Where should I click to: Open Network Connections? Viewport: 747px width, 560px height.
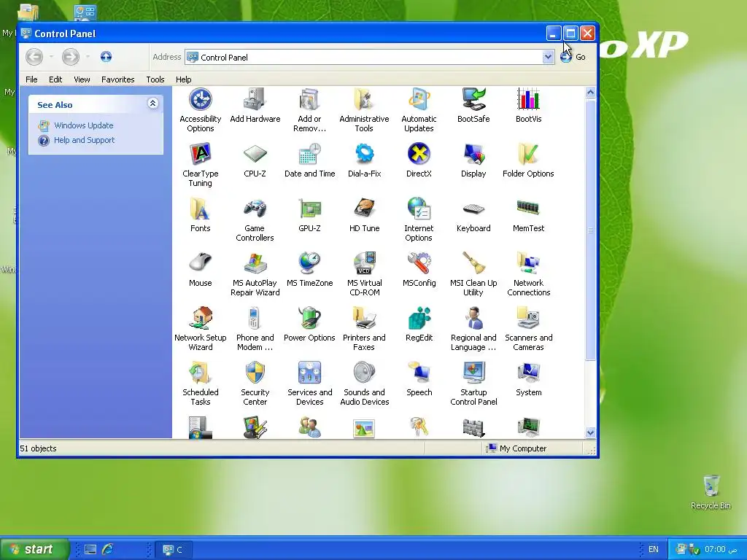pos(528,274)
